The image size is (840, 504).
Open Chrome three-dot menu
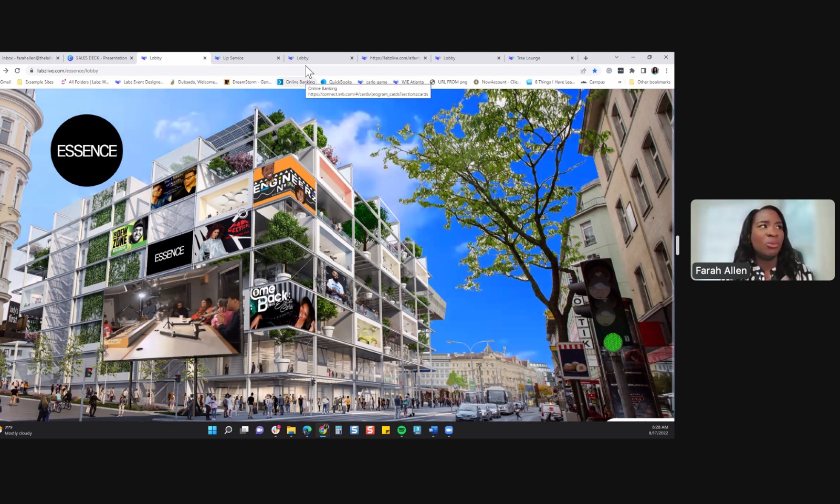[667, 70]
